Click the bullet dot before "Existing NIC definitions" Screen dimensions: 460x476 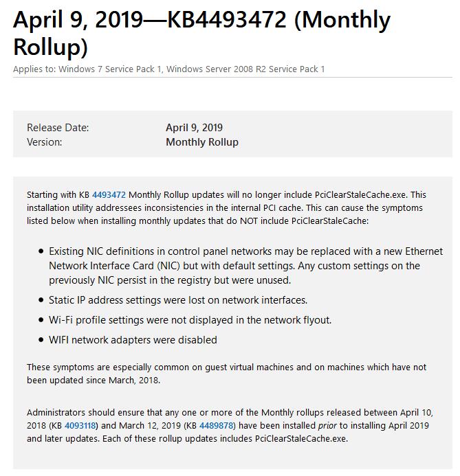[41, 251]
